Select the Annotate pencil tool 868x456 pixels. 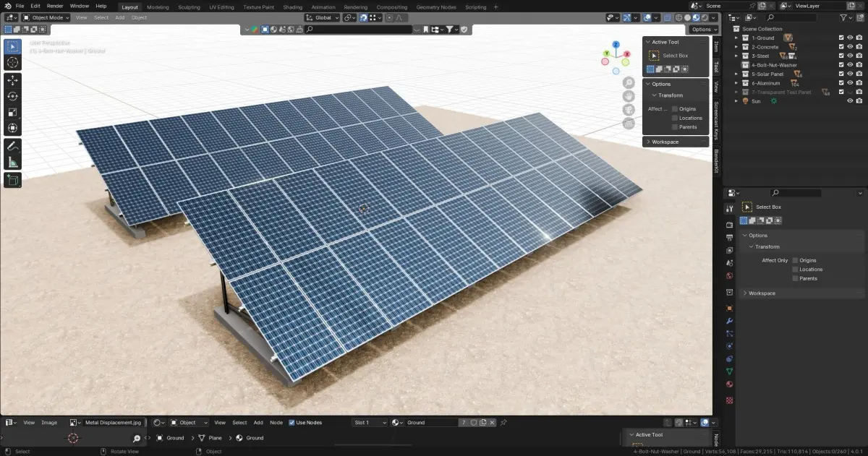[x=12, y=146]
